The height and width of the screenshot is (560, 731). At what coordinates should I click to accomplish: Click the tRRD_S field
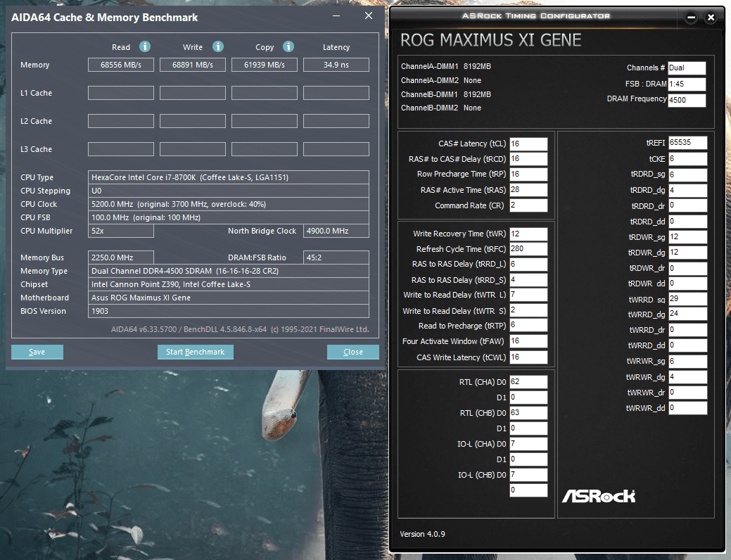(x=528, y=280)
